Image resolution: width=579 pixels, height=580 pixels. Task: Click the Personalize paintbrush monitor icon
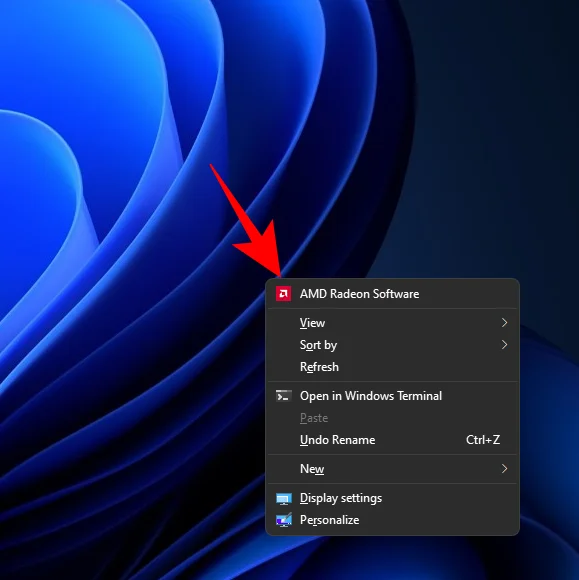click(x=284, y=520)
